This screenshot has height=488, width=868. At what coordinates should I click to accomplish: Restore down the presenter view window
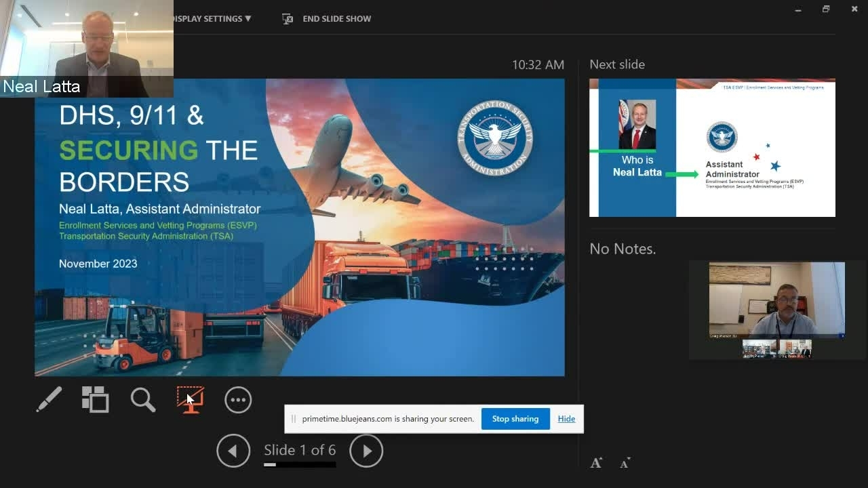pyautogui.click(x=826, y=9)
